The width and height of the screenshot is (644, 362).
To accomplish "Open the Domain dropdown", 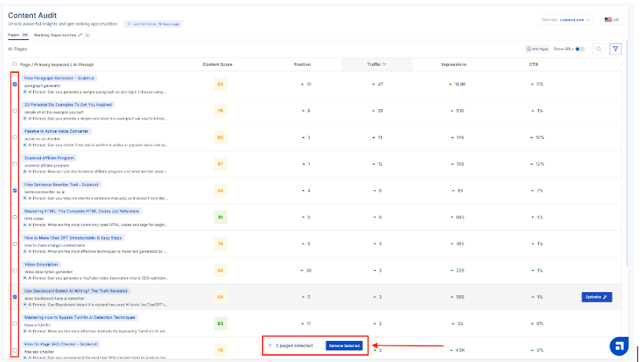I will [x=568, y=20].
